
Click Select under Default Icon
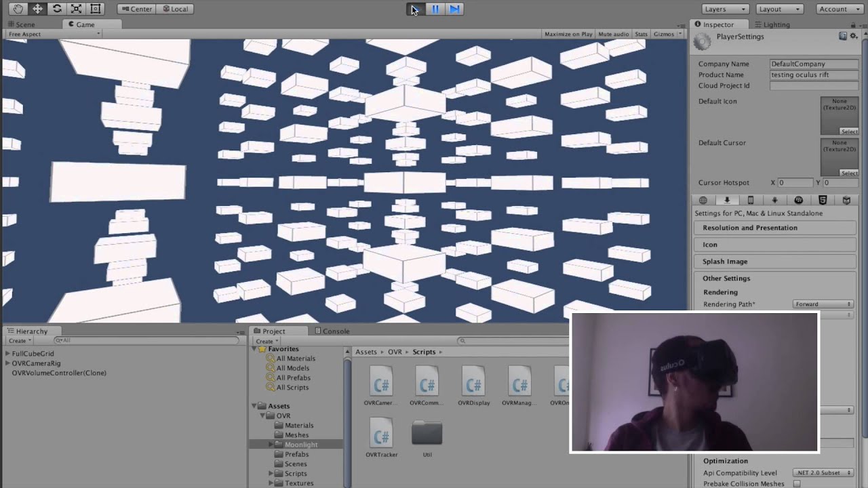[849, 131]
